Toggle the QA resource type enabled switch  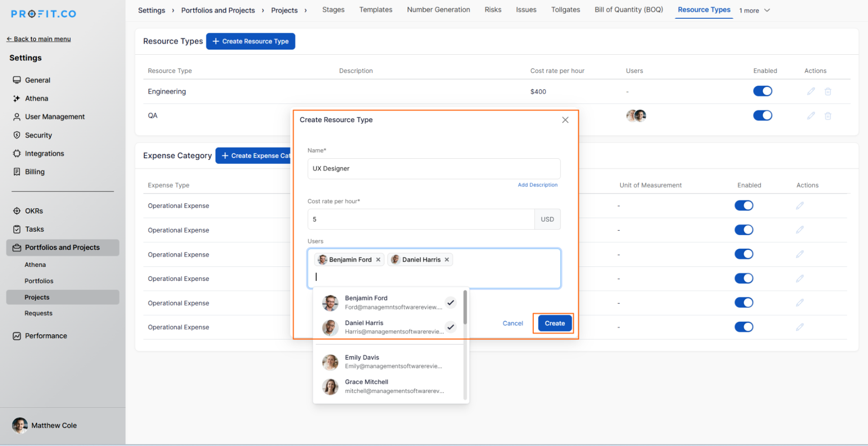click(x=762, y=116)
